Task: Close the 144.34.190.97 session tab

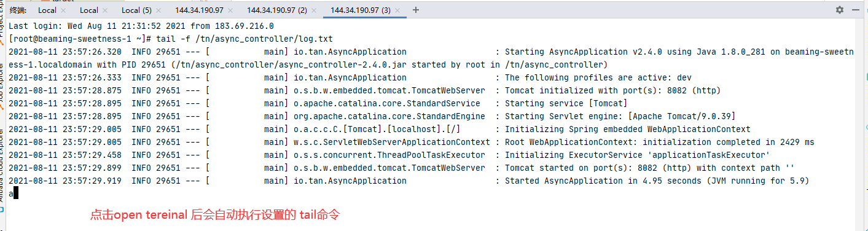Action: [230, 10]
